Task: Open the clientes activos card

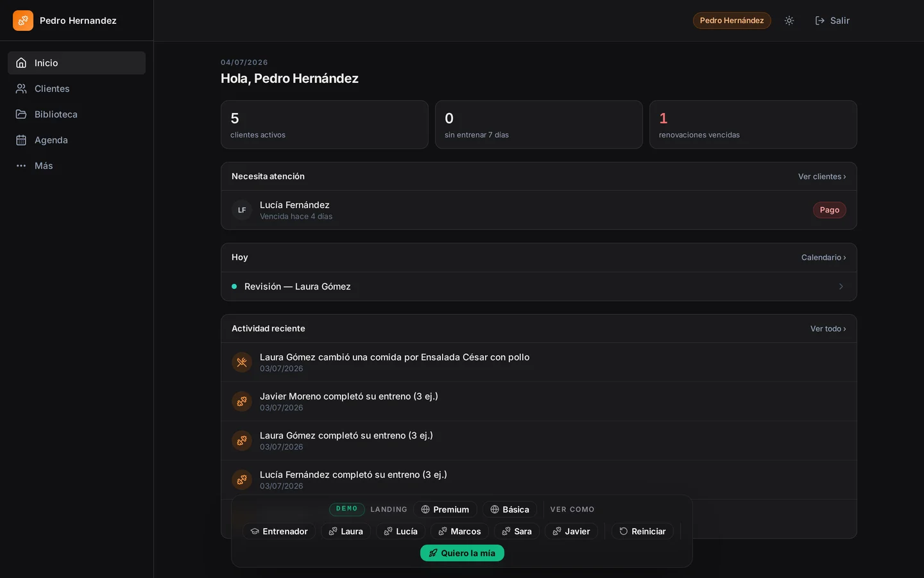Action: (x=325, y=125)
